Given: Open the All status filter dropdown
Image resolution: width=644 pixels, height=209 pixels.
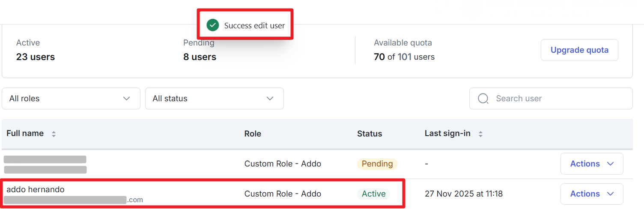Looking at the screenshot, I should [x=214, y=99].
